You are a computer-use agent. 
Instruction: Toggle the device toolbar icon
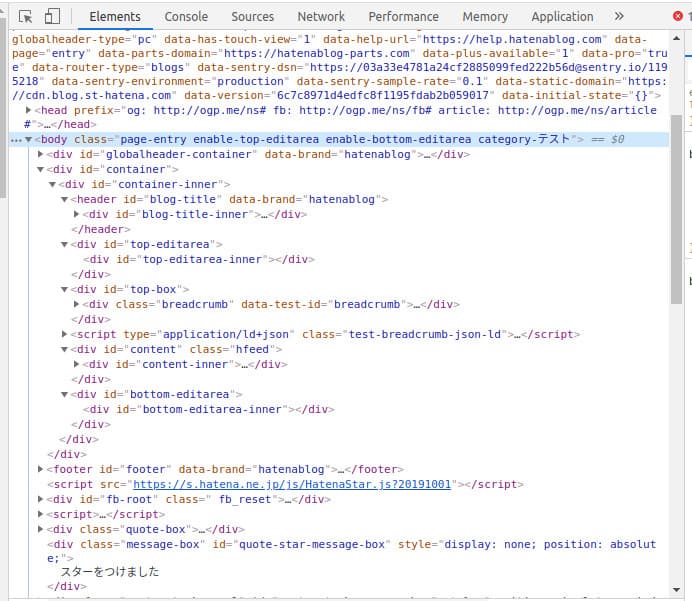pyautogui.click(x=52, y=16)
